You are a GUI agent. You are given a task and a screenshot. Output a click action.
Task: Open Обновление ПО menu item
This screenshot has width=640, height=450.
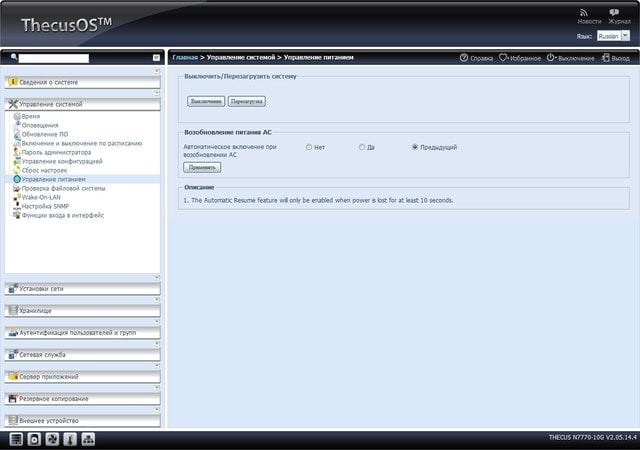coord(44,134)
